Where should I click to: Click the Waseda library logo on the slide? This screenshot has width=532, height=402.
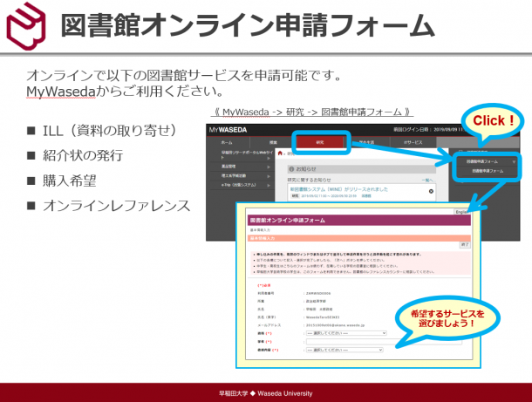point(26,26)
